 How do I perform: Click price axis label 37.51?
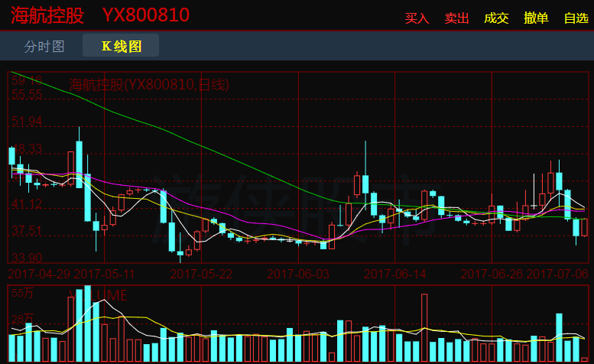click(27, 231)
